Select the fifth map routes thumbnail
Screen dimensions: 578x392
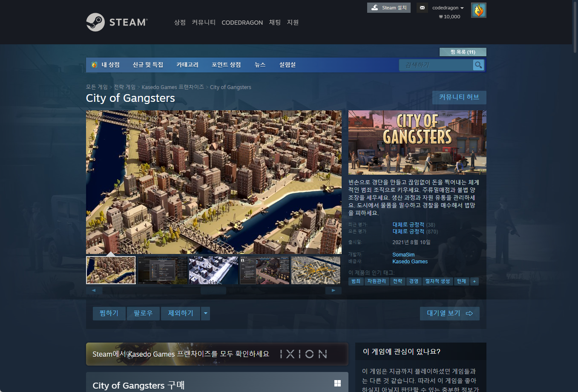(x=316, y=270)
